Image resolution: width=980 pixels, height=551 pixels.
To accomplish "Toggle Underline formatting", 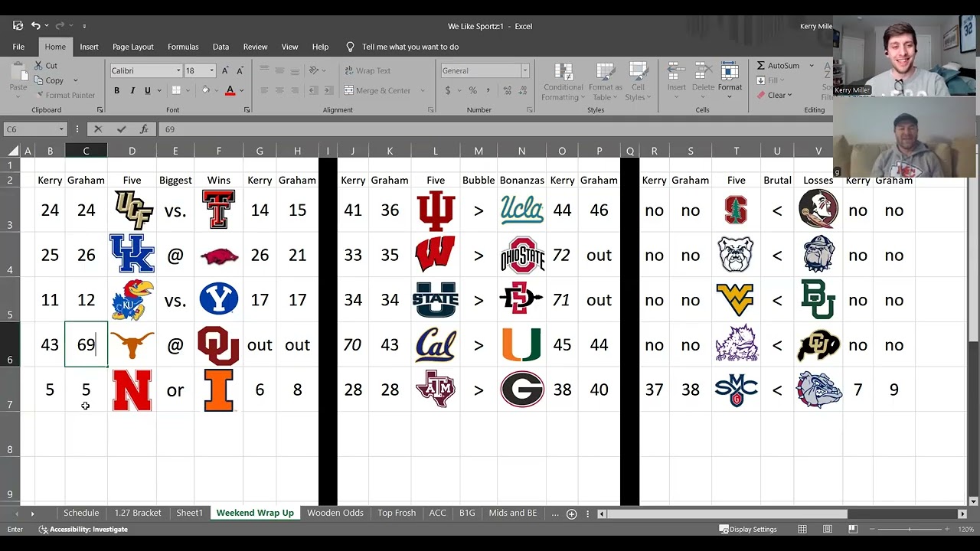I will click(147, 90).
